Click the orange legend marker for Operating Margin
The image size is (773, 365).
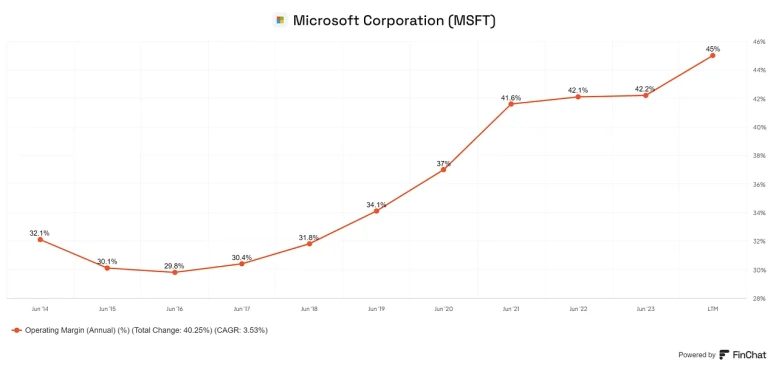(x=17, y=330)
